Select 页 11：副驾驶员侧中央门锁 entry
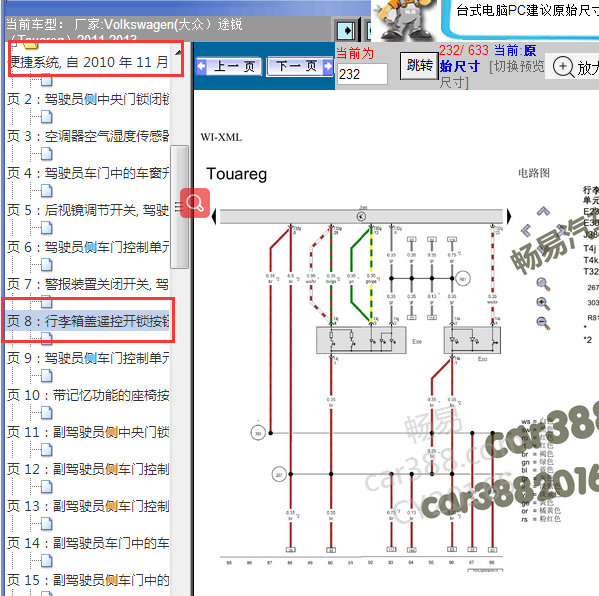 pos(88,432)
